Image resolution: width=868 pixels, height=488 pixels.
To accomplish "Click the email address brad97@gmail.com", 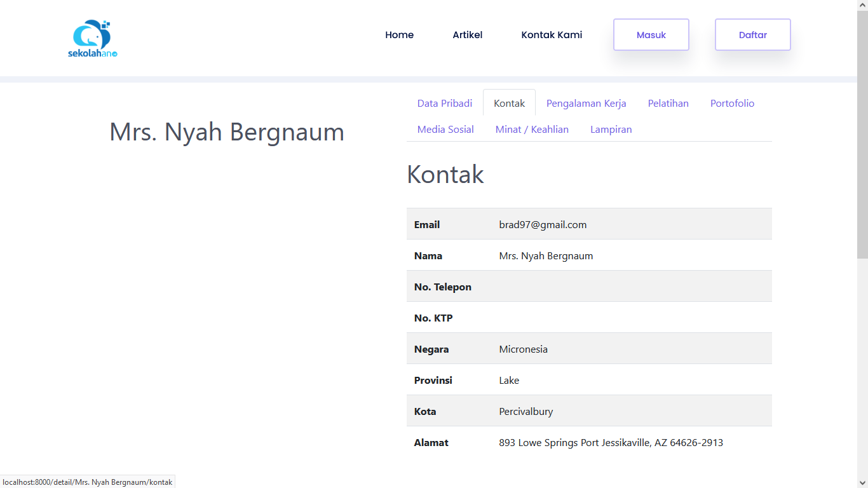I will [543, 224].
